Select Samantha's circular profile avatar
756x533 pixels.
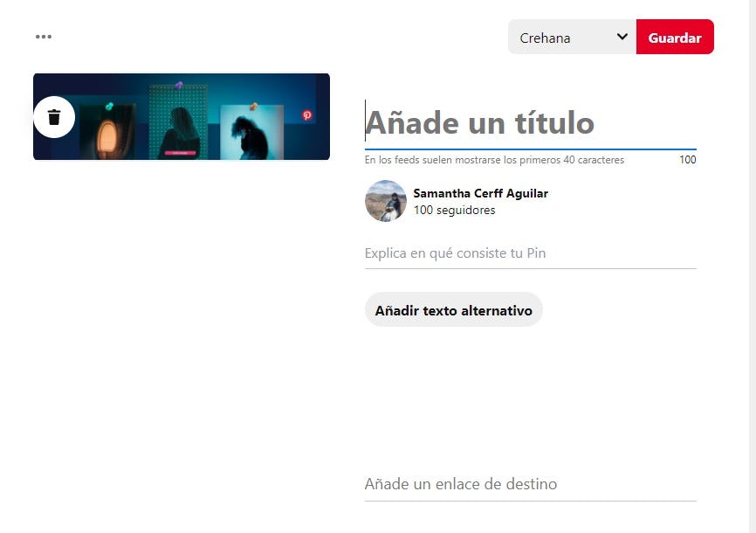pyautogui.click(x=385, y=201)
